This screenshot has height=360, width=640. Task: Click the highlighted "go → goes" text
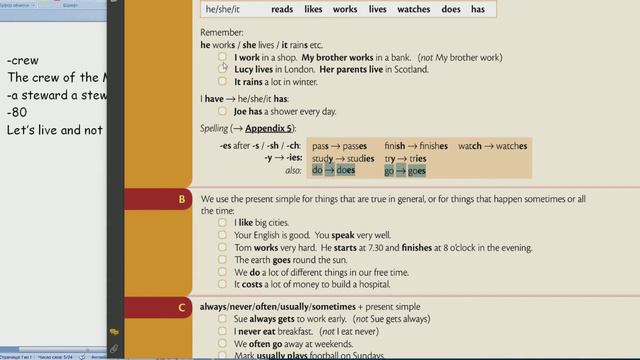click(x=405, y=171)
